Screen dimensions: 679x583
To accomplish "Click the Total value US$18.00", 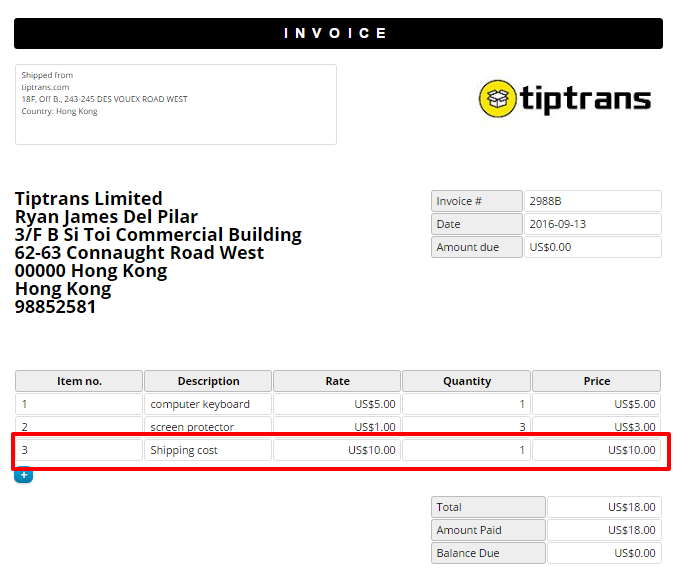I will [604, 507].
